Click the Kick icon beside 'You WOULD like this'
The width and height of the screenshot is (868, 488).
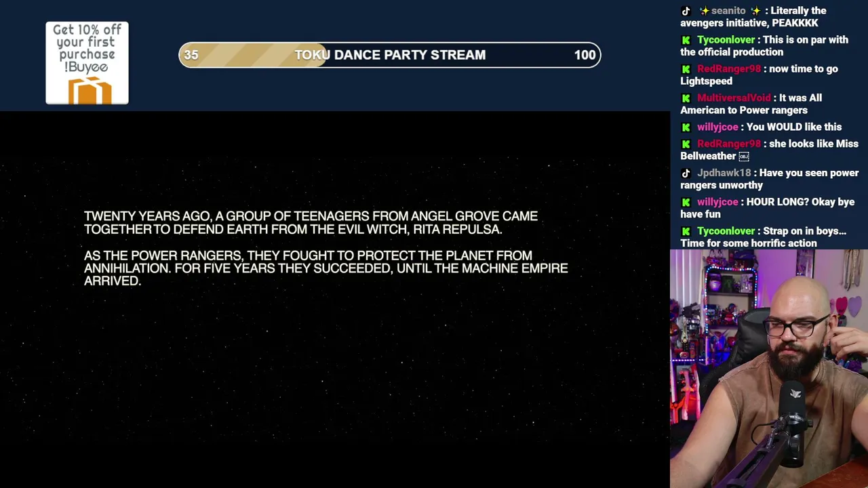[686, 127]
